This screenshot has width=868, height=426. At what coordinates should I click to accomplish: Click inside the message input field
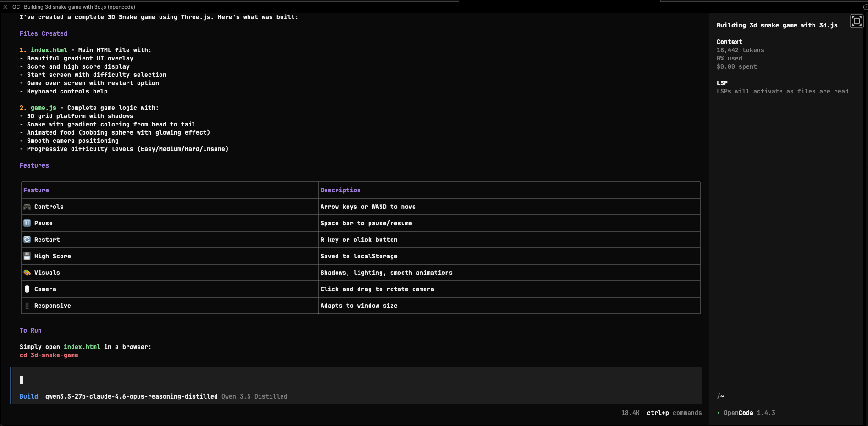[x=183, y=380]
